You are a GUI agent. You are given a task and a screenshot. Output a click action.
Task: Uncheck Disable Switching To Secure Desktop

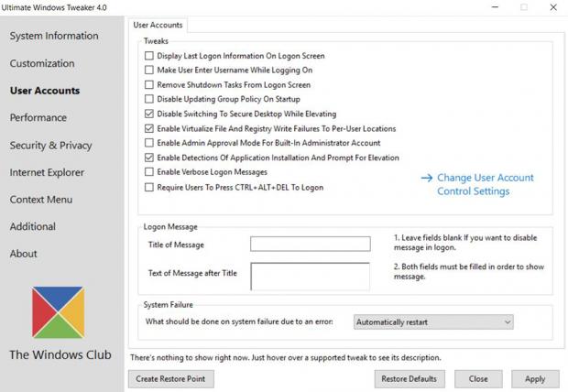tap(149, 114)
